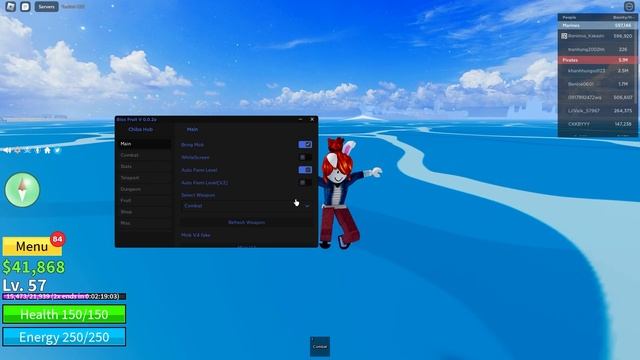Close the Chiba Hub script window
Screen dimensions: 640x360
[312, 119]
